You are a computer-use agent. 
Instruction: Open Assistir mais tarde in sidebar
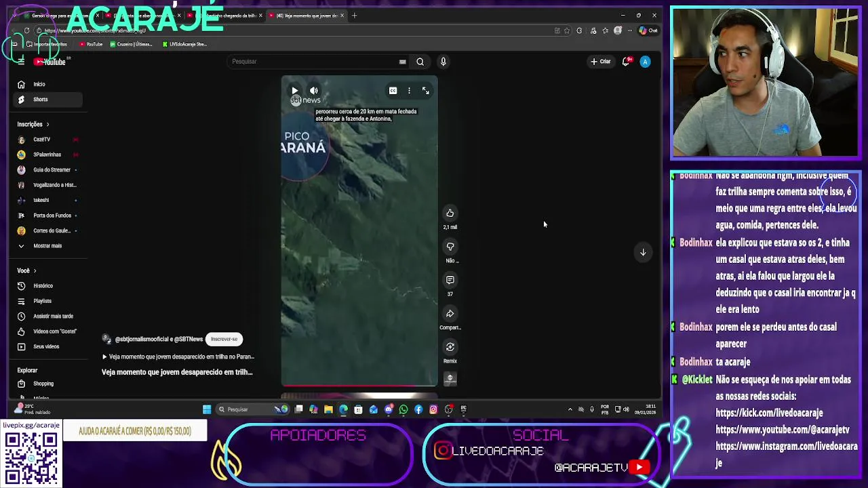click(53, 316)
